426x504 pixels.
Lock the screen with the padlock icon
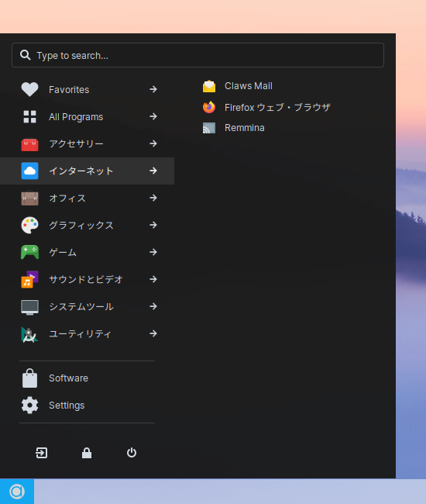[87, 453]
